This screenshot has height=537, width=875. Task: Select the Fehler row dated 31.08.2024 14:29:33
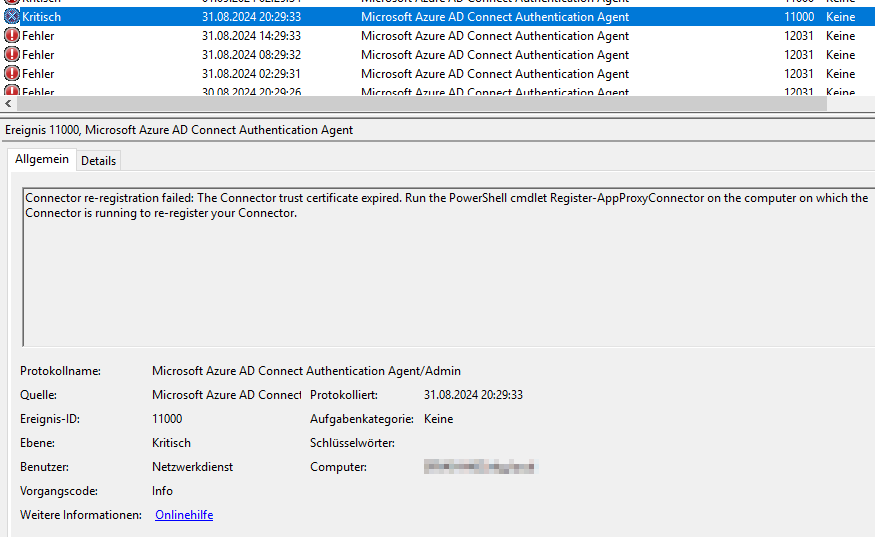tap(438, 36)
